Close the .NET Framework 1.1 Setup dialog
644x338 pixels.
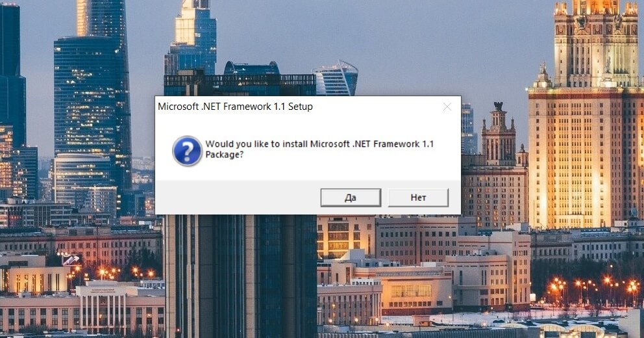[x=447, y=107]
